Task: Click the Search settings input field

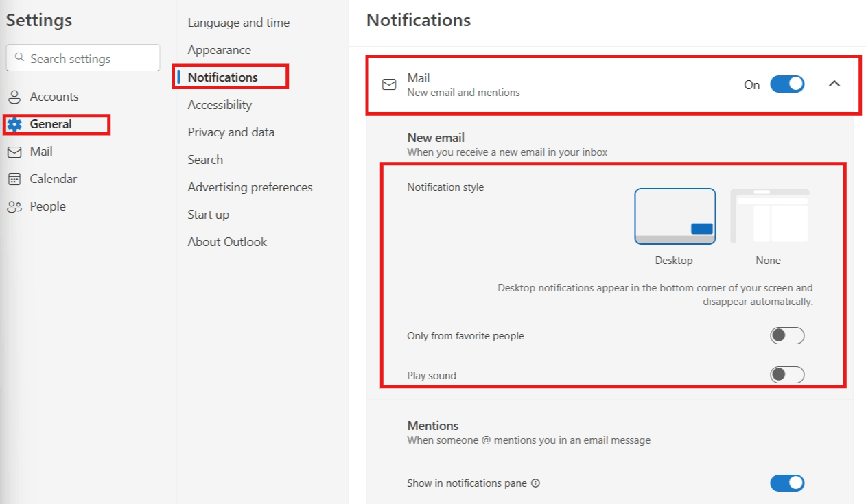Action: (82, 58)
